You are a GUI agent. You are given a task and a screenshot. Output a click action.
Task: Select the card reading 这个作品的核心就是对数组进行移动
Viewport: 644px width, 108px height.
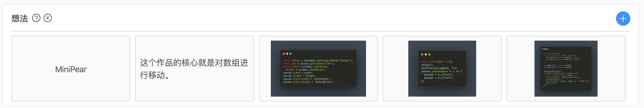click(195, 69)
